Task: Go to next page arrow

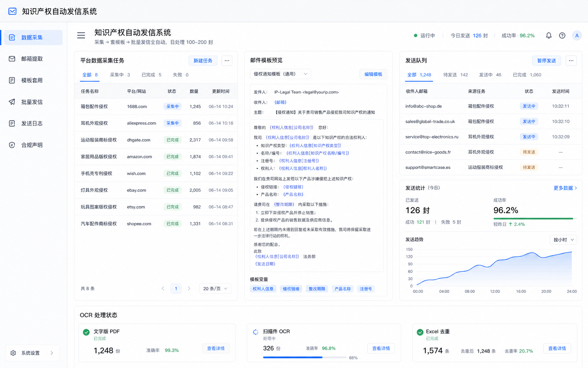Action: click(x=189, y=289)
